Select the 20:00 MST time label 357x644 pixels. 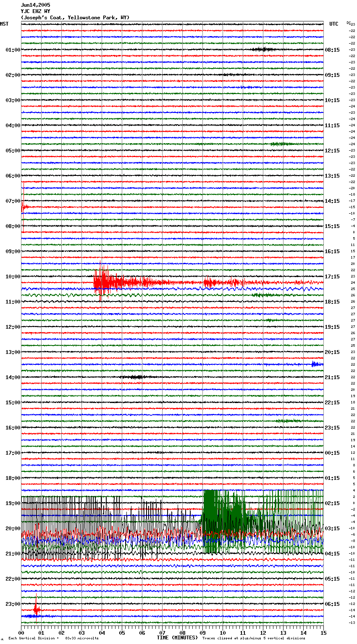point(13,529)
